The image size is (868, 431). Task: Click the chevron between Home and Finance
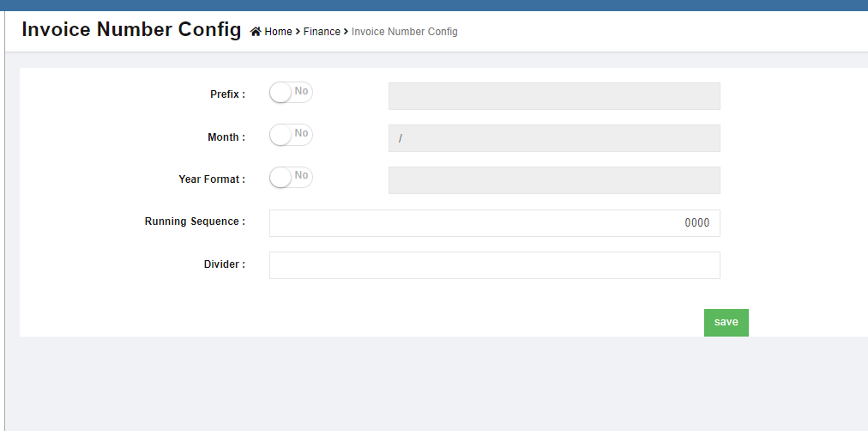click(298, 32)
